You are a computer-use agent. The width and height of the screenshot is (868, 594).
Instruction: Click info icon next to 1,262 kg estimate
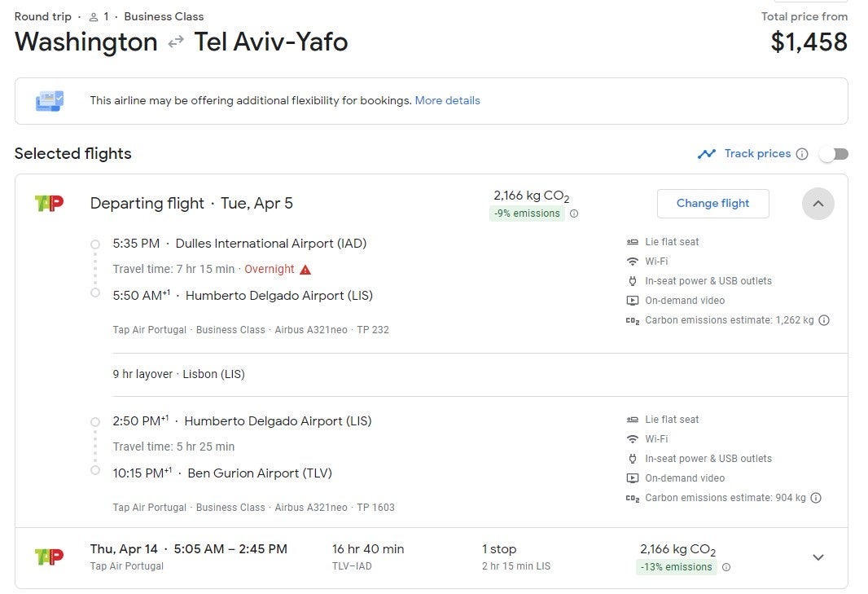pyautogui.click(x=824, y=320)
